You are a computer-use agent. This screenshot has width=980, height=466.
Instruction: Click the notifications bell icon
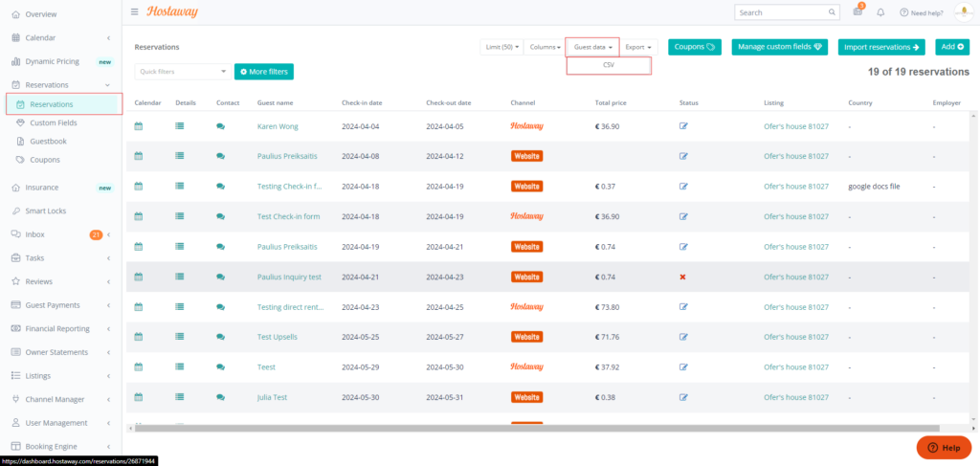[880, 12]
